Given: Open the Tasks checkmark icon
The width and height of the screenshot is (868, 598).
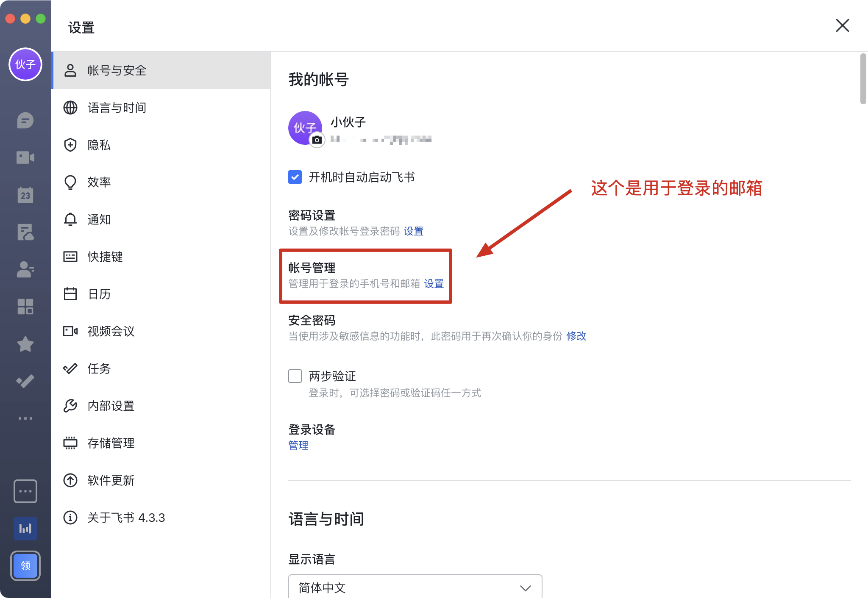Looking at the screenshot, I should (x=25, y=381).
